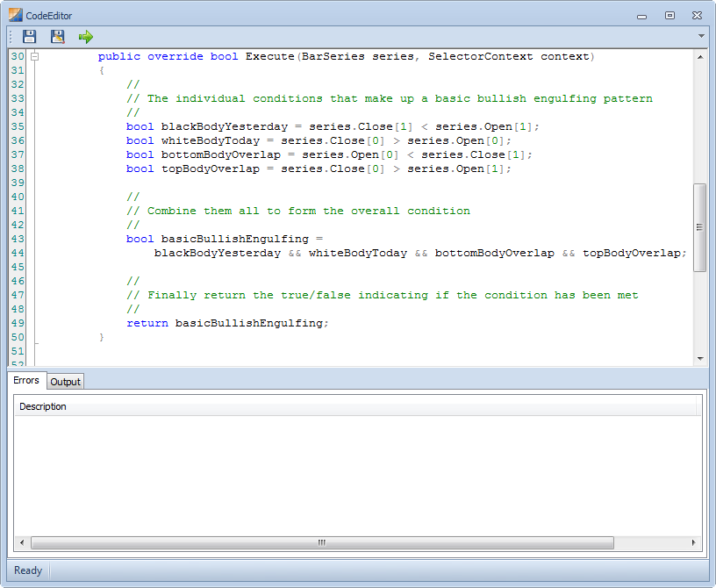Click line number 30 in the gutter
The image size is (716, 588).
[18, 57]
